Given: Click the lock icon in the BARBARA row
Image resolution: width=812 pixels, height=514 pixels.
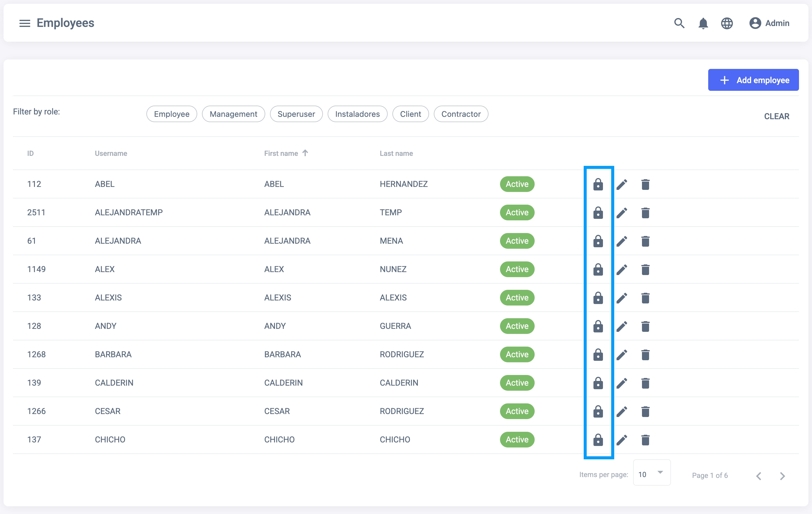Looking at the screenshot, I should pyautogui.click(x=598, y=355).
